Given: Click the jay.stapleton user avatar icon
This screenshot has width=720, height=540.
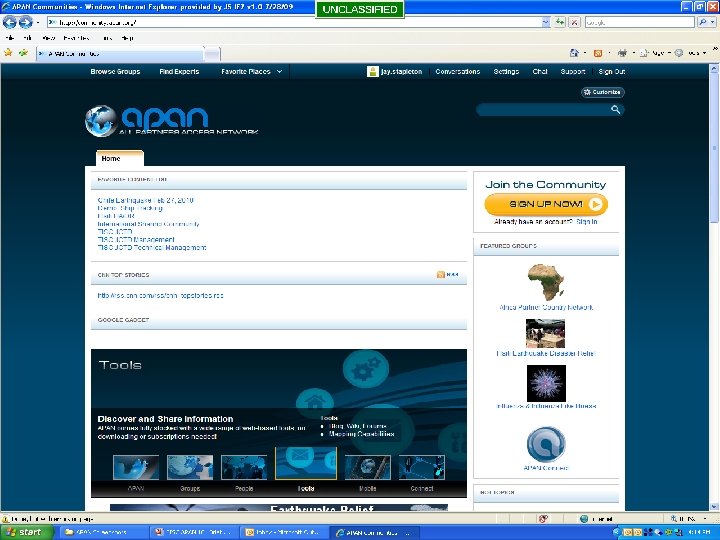Looking at the screenshot, I should (373, 71).
